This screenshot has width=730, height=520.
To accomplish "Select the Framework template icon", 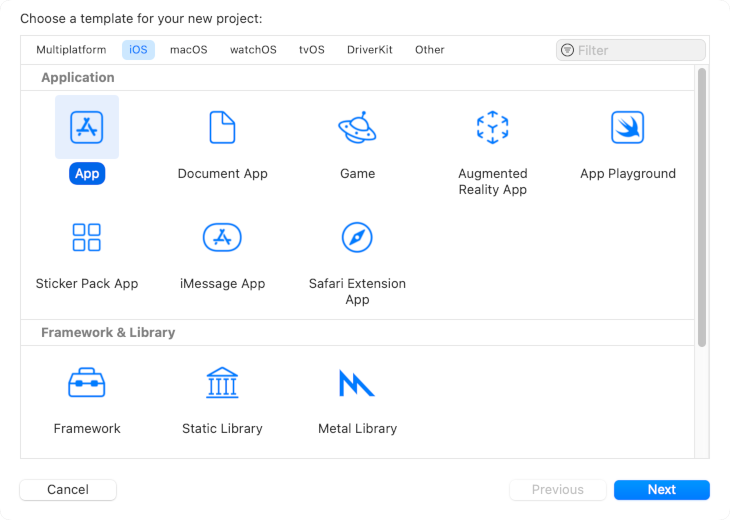I will (x=87, y=383).
